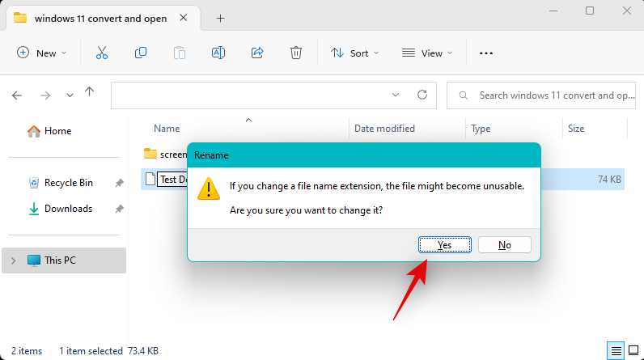The height and width of the screenshot is (360, 644).
Task: Select the screenshots folder row
Action: tap(164, 154)
